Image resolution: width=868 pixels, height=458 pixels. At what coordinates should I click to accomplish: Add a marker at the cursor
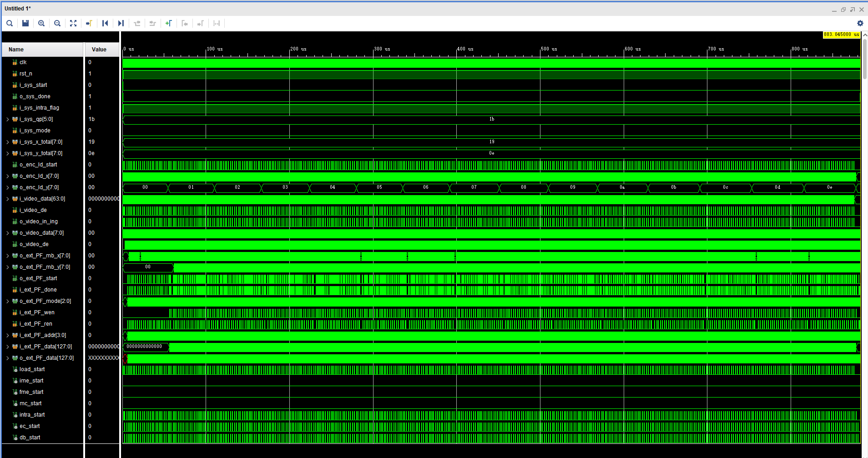[169, 23]
